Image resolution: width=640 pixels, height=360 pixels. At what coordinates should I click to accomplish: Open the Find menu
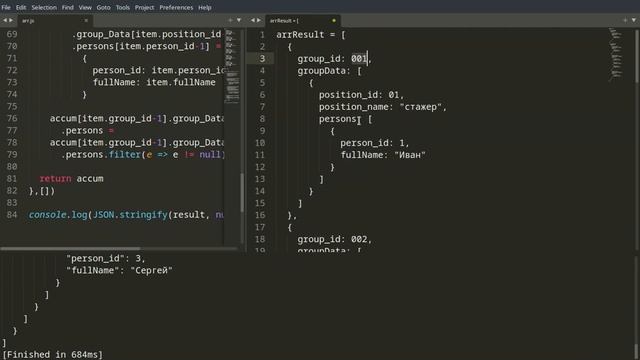(68, 7)
